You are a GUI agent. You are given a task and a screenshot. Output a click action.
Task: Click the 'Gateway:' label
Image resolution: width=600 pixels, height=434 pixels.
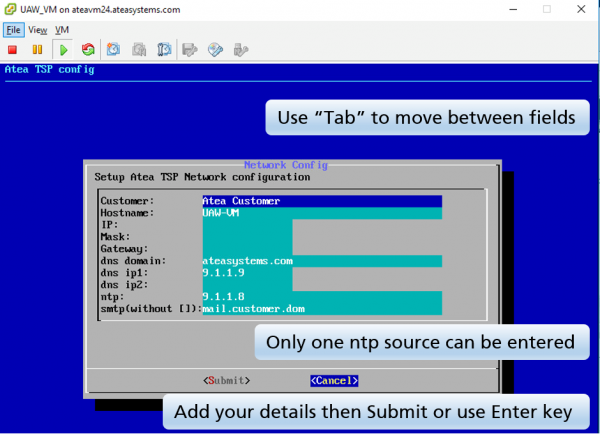(x=124, y=249)
